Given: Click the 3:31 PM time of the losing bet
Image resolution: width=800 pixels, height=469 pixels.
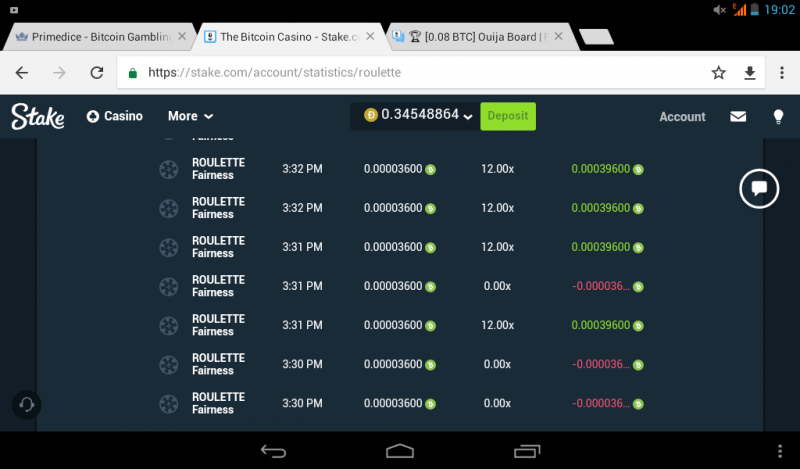Looking at the screenshot, I should click(302, 286).
